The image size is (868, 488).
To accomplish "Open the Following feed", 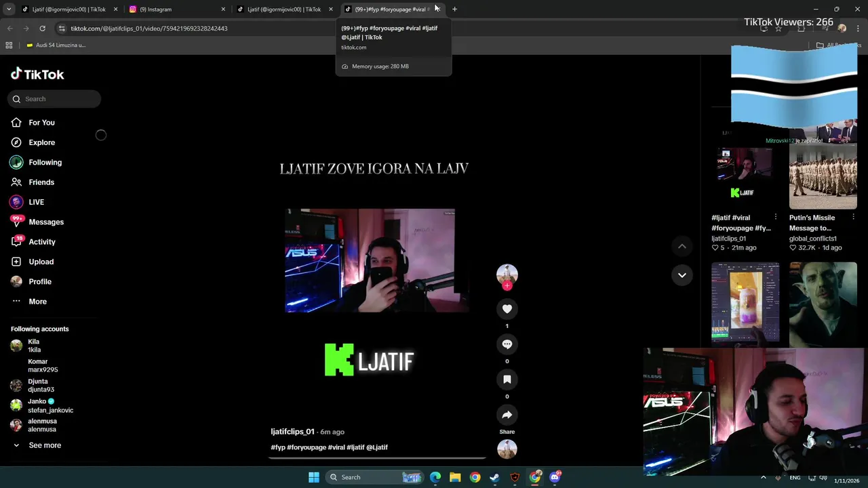I will pyautogui.click(x=45, y=162).
